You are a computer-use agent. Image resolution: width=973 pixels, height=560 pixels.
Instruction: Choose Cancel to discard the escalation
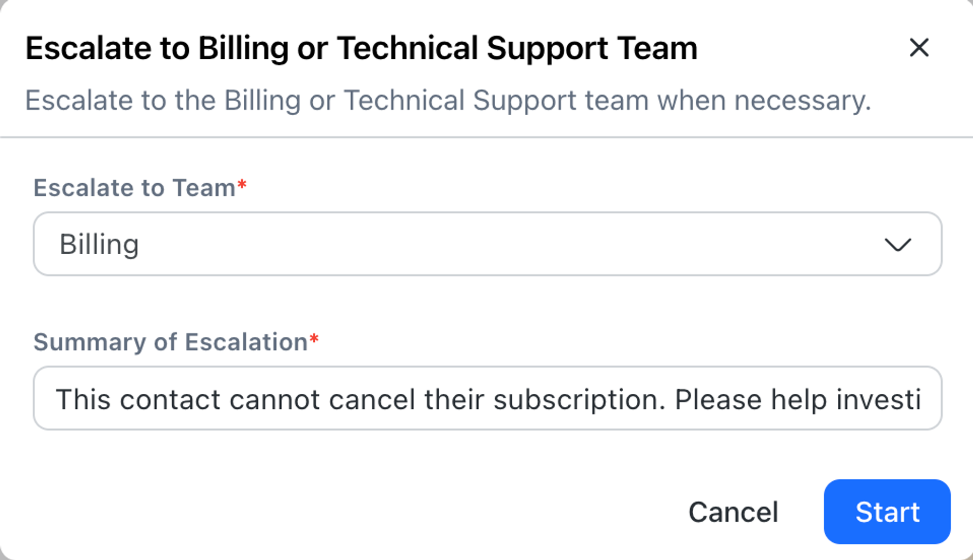pyautogui.click(x=733, y=512)
